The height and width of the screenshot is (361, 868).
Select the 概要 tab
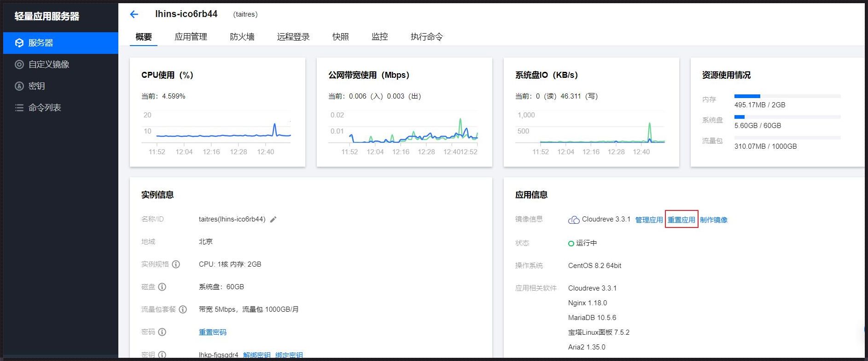(x=144, y=37)
